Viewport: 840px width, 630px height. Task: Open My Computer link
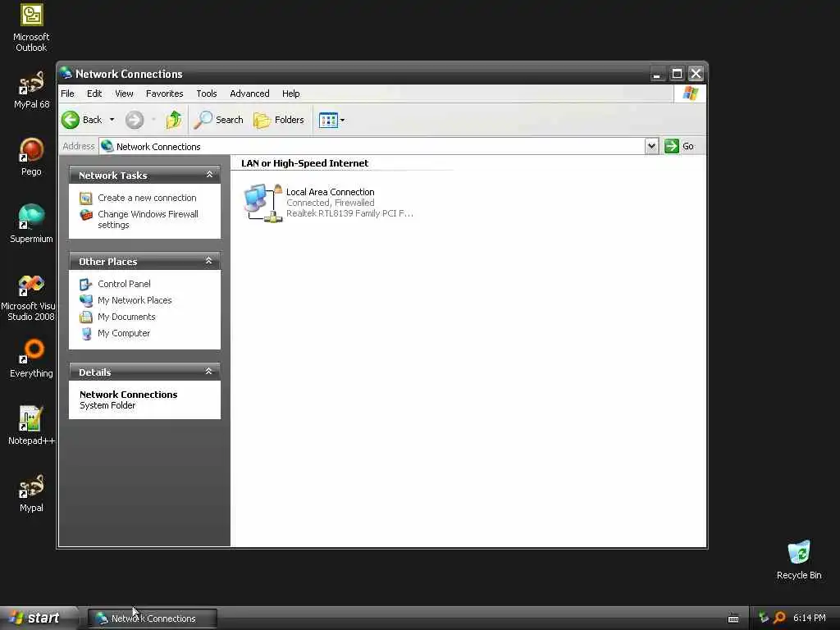point(124,333)
